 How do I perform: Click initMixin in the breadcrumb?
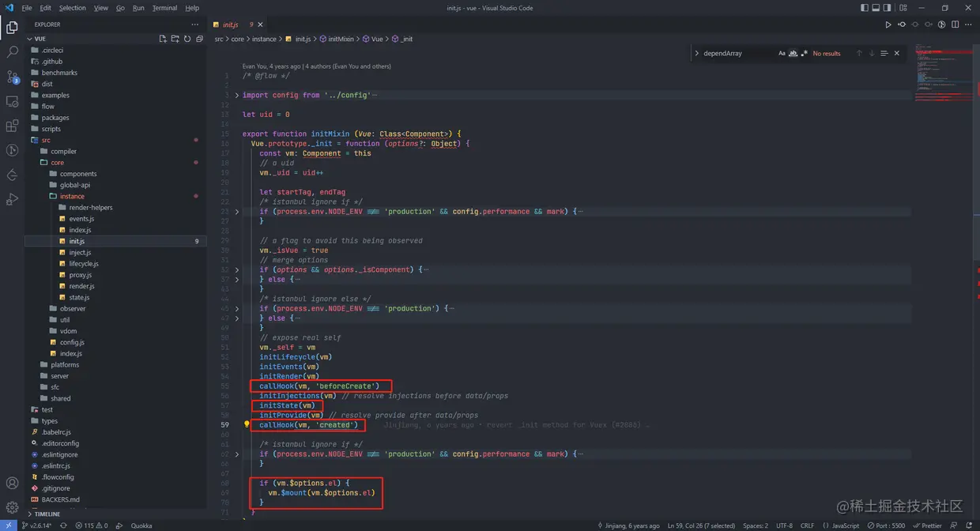click(x=340, y=39)
